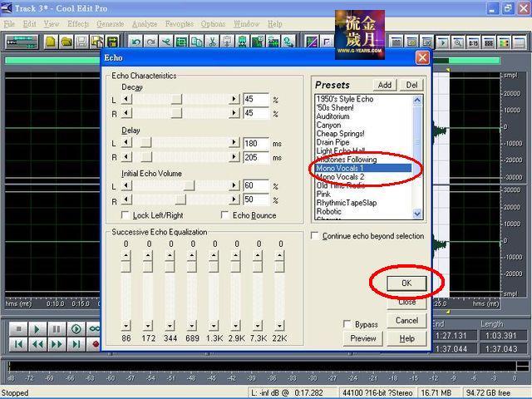Click the Redo toolbar icon

pos(151,42)
